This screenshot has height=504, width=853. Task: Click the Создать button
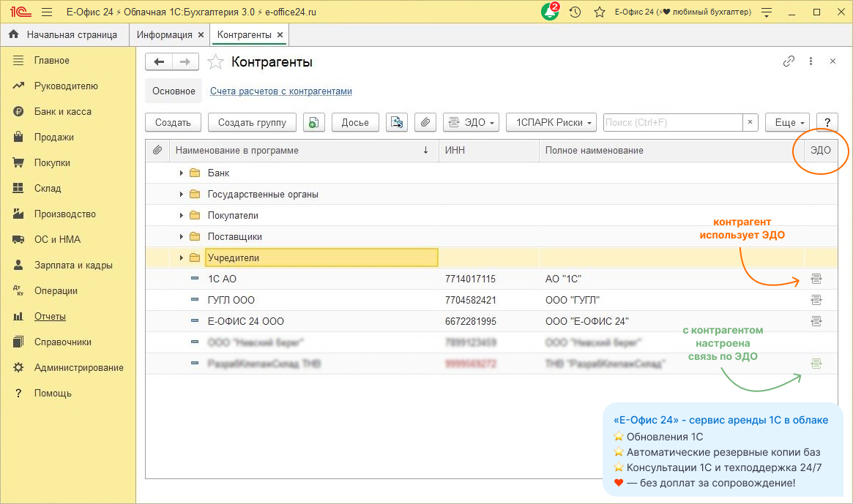click(x=173, y=122)
